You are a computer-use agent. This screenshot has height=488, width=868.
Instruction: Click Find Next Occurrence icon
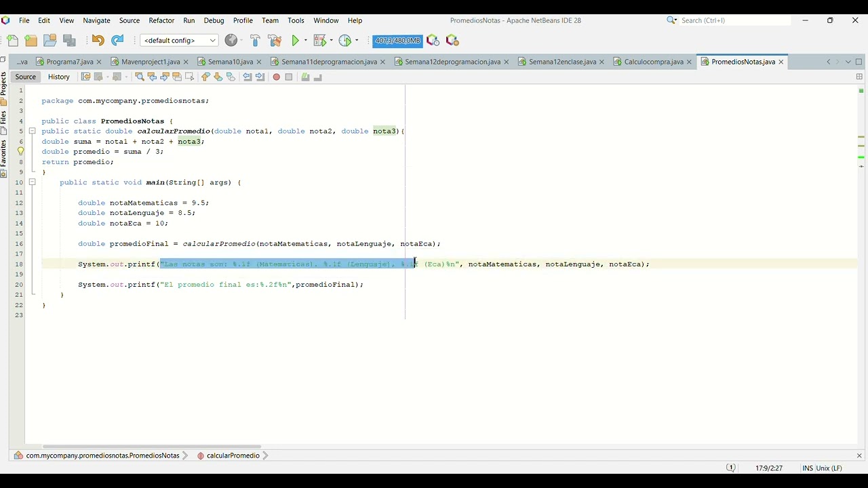click(x=164, y=77)
